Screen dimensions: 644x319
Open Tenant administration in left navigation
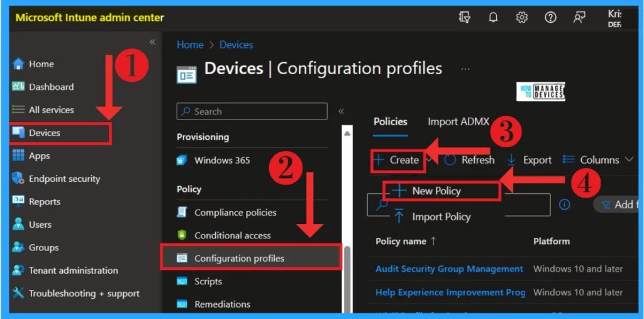pos(74,271)
